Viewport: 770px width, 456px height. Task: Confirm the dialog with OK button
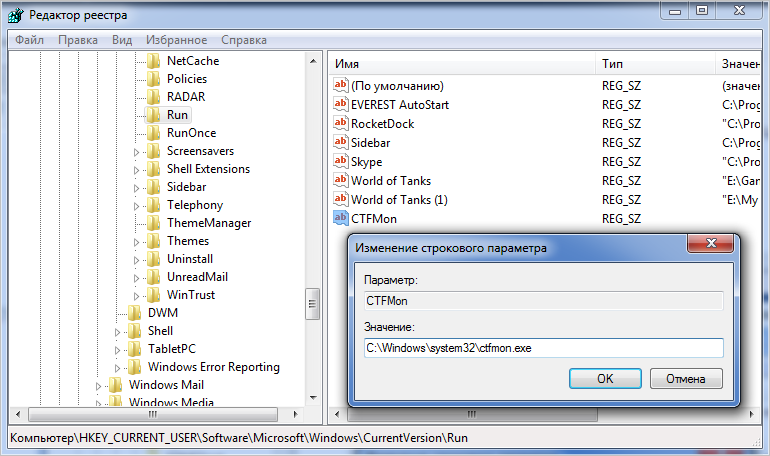pos(605,378)
